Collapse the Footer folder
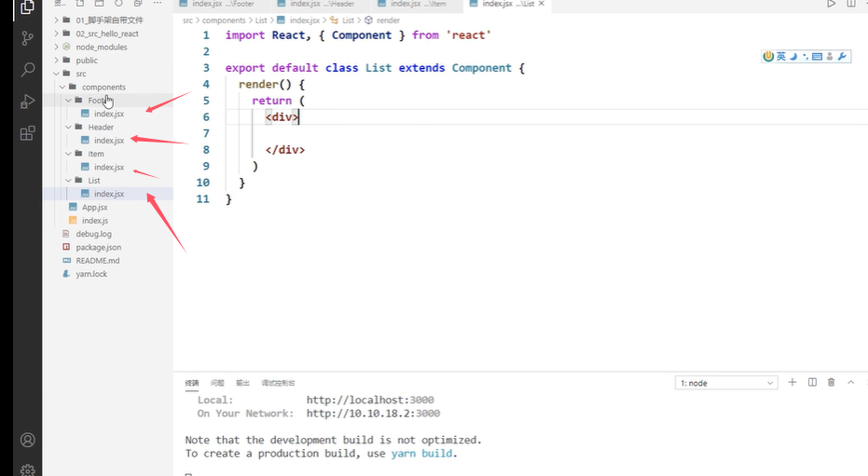Screen dimensions: 868x476 pos(97,100)
